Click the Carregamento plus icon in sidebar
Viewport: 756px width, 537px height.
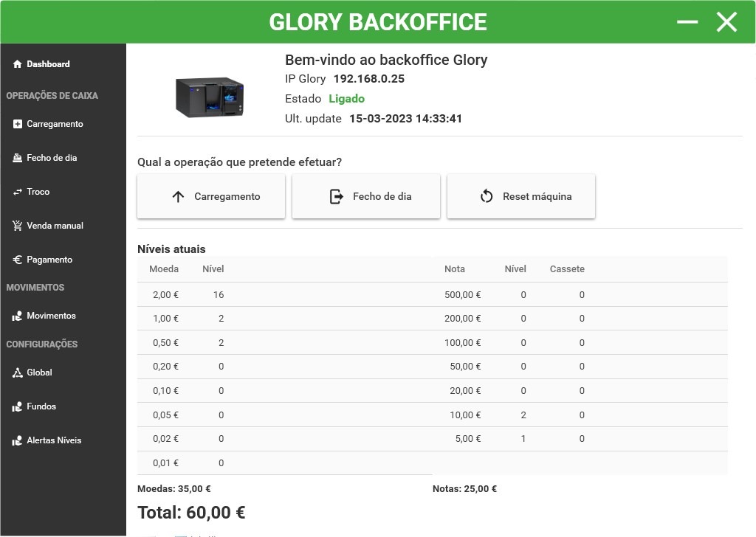[18, 124]
